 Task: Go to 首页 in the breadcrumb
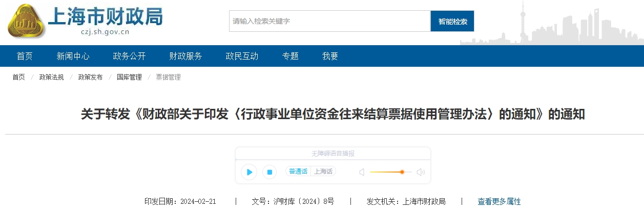pos(18,77)
